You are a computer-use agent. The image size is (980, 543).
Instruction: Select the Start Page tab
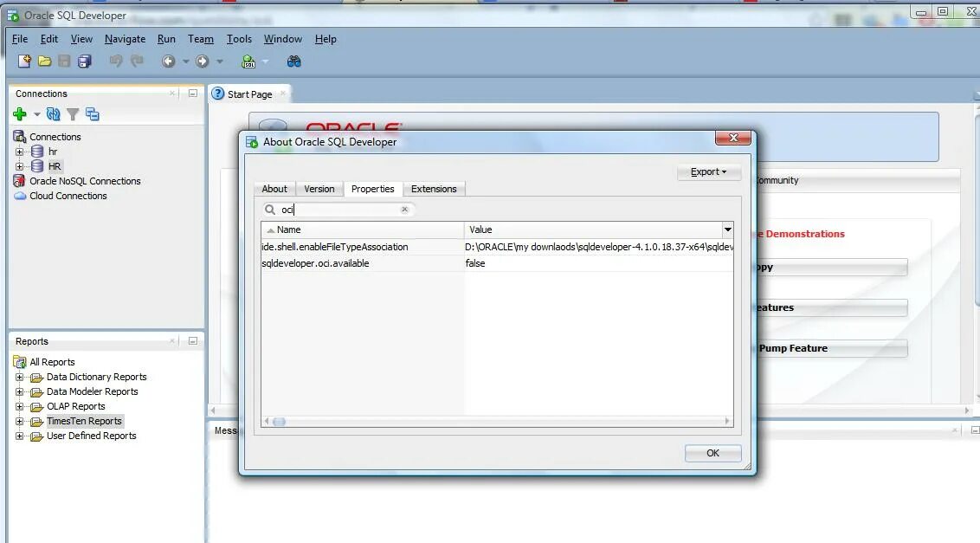(249, 94)
